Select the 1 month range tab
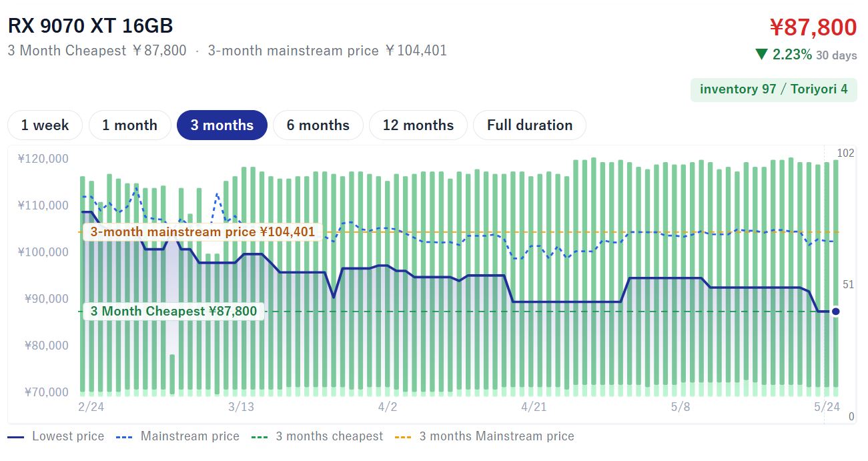868x461 pixels. click(129, 125)
